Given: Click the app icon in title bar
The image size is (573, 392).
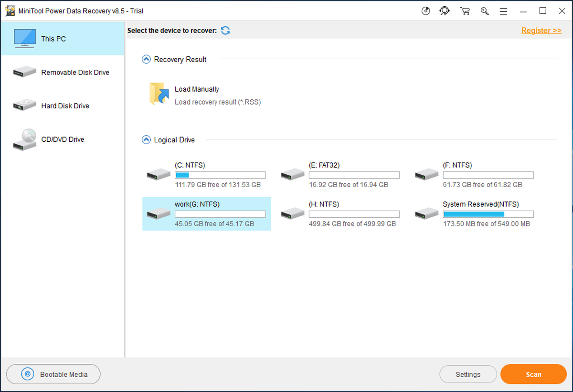Looking at the screenshot, I should [10, 11].
